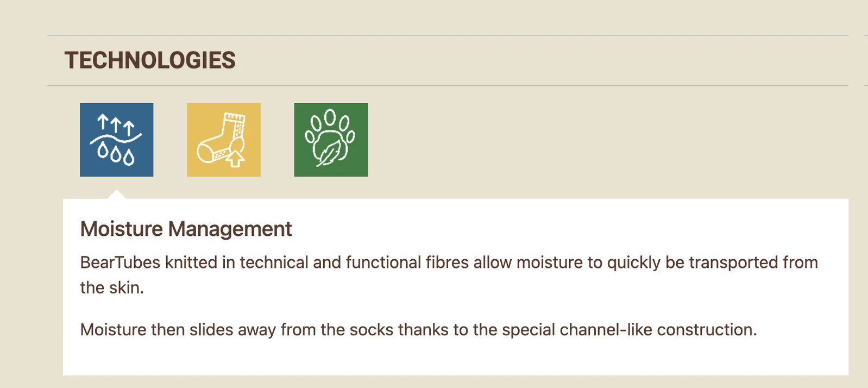
Task: Click the Moisture Management title
Action: [x=186, y=229]
